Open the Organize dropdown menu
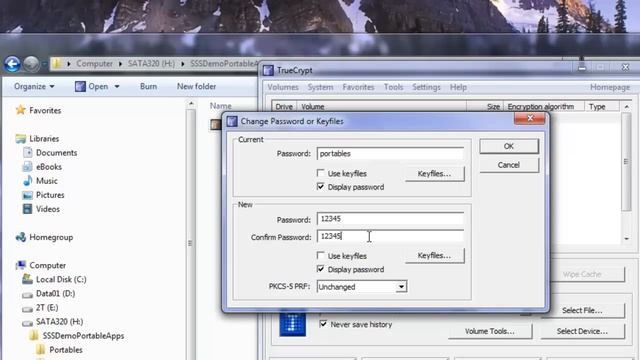Image resolution: width=640 pixels, height=360 pixels. [34, 87]
